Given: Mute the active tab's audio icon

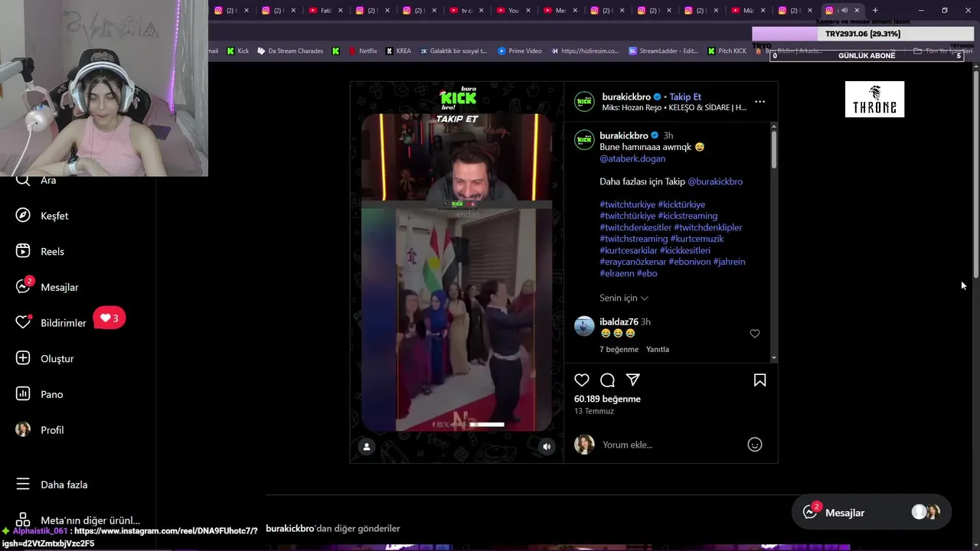Looking at the screenshot, I should click(x=844, y=10).
